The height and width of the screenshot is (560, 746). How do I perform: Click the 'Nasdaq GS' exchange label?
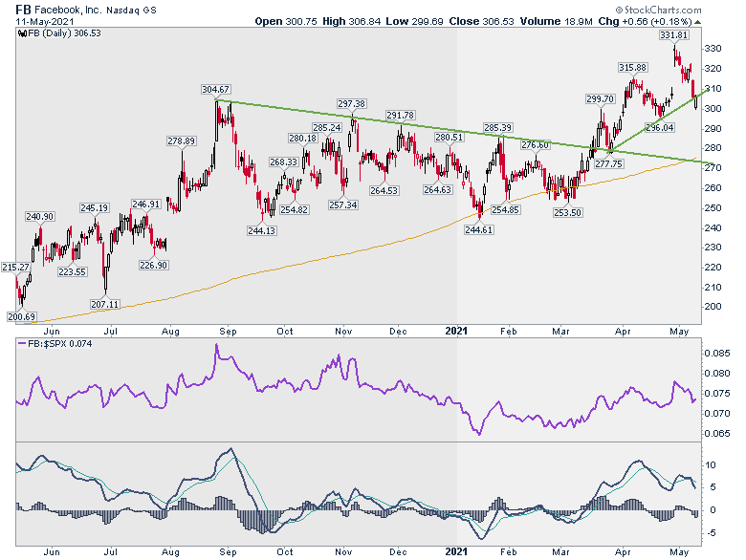coord(131,10)
